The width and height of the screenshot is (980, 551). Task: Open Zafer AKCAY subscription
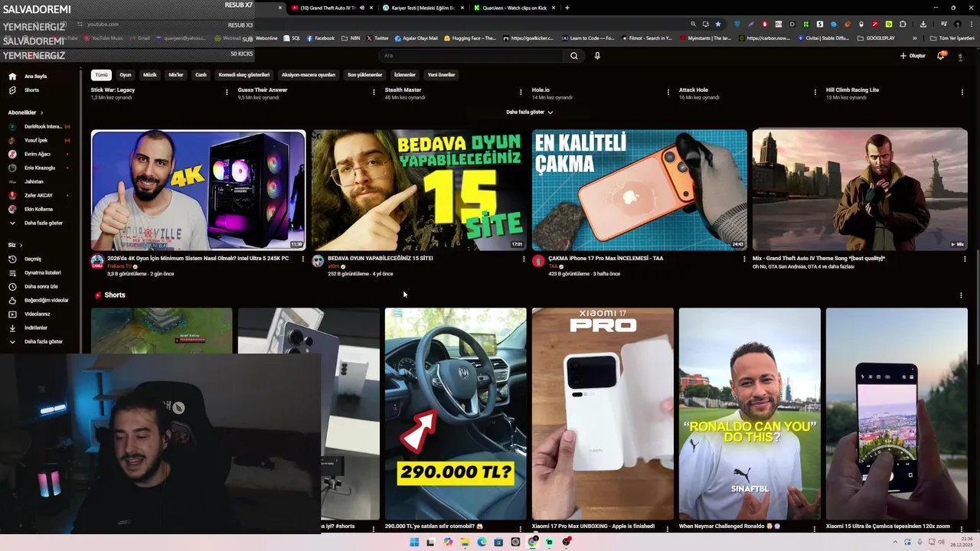38,195
